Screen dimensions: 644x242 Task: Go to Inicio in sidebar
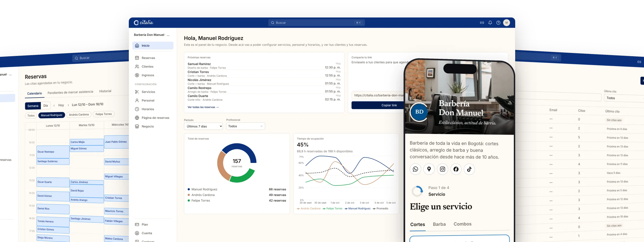pos(153,46)
